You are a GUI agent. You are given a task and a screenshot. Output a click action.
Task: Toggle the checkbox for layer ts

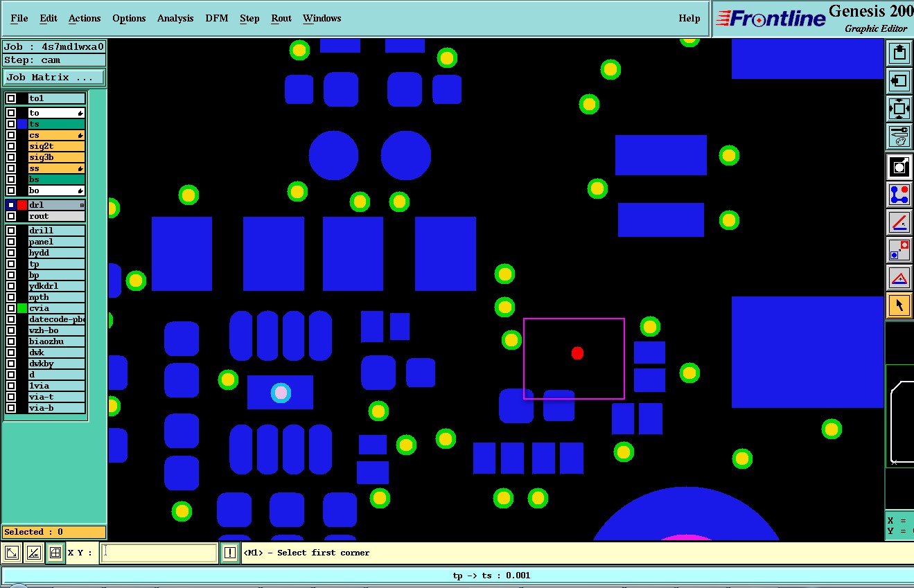[11, 124]
